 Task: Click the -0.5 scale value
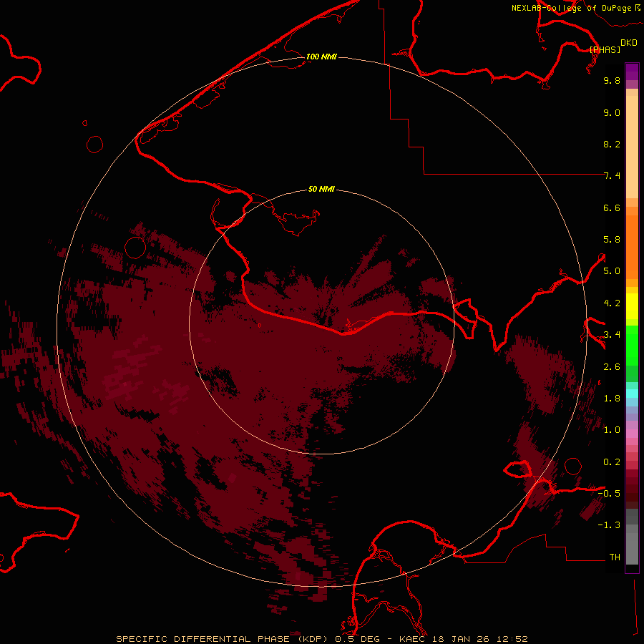609,494
